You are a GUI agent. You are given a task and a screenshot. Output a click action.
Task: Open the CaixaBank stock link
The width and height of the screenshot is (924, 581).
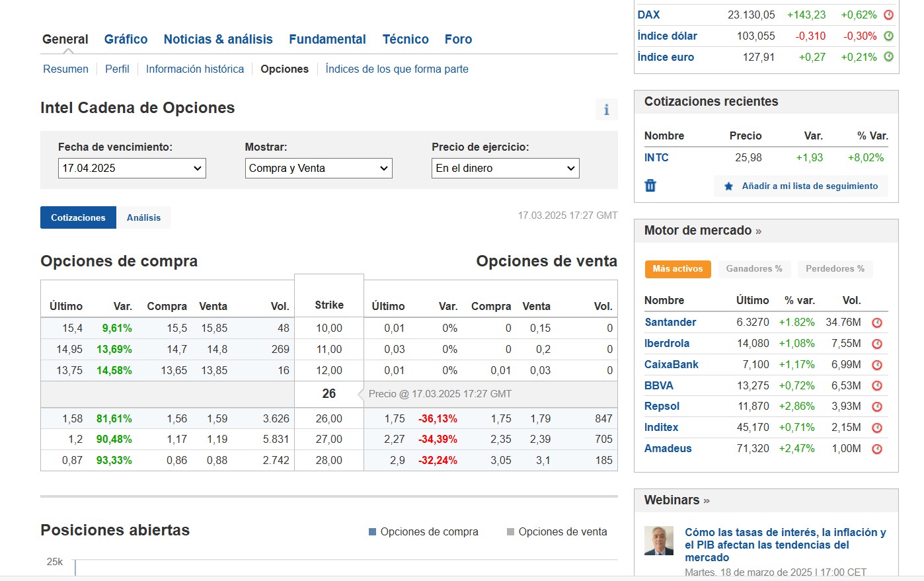[x=672, y=364]
